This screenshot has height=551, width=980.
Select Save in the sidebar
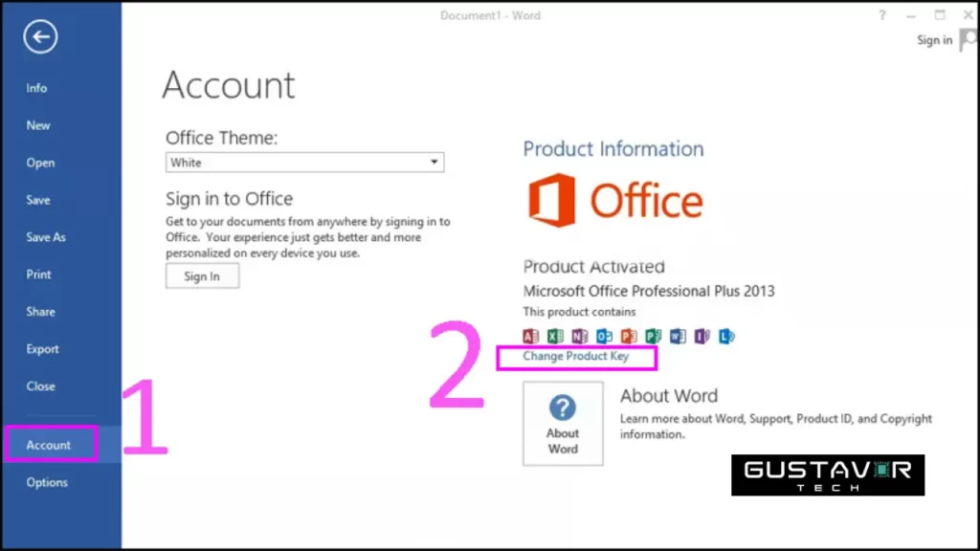coord(38,200)
